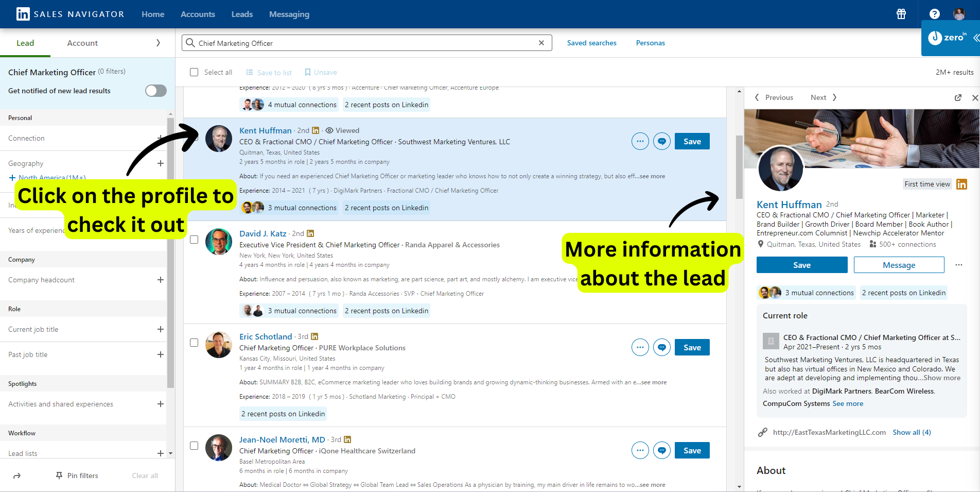
Task: Open David J. Katz profile name link
Action: tap(262, 233)
